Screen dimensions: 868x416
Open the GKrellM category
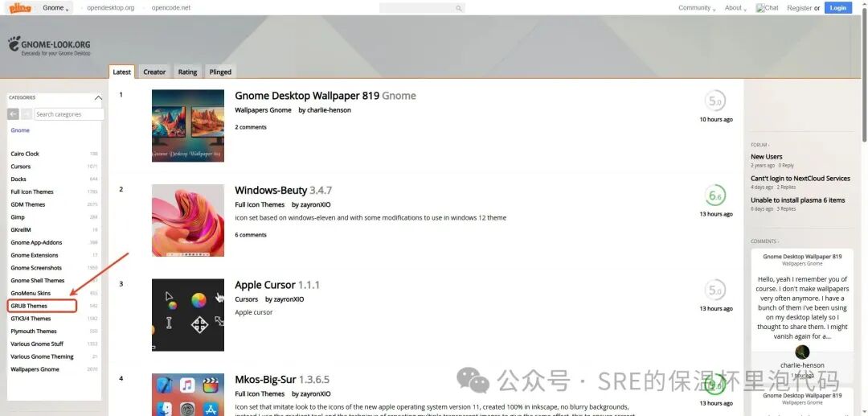[21, 230]
